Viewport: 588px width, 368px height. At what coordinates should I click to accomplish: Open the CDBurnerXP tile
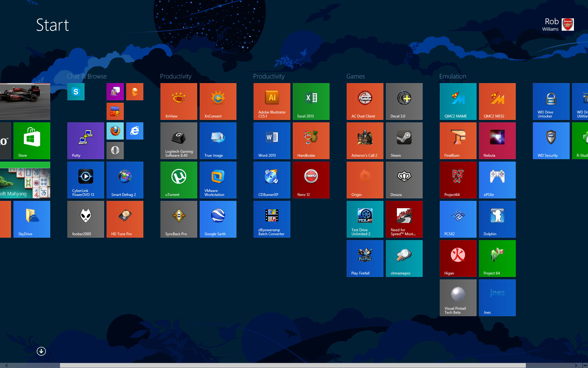pyautogui.click(x=272, y=180)
